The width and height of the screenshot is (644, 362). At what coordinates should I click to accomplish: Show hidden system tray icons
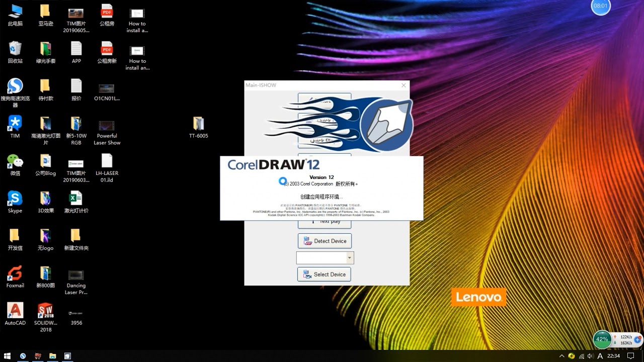point(562,356)
